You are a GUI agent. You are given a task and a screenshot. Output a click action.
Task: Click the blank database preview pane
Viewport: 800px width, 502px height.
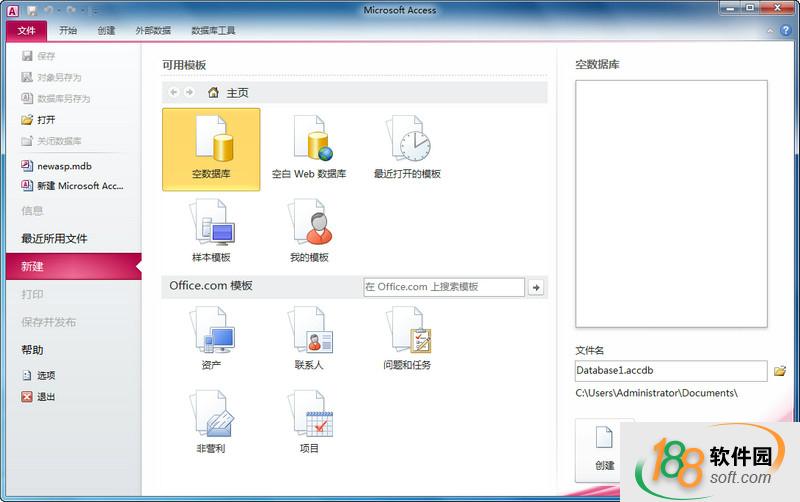pyautogui.click(x=671, y=204)
